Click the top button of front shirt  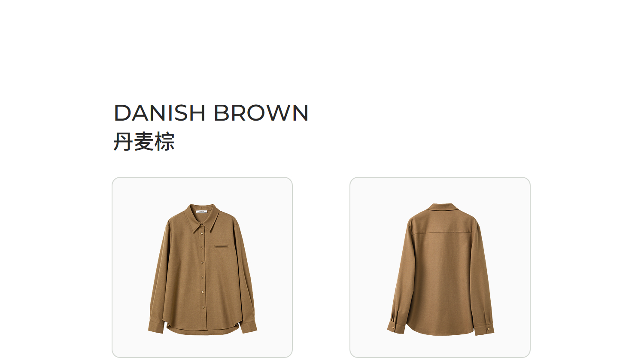[202, 233]
